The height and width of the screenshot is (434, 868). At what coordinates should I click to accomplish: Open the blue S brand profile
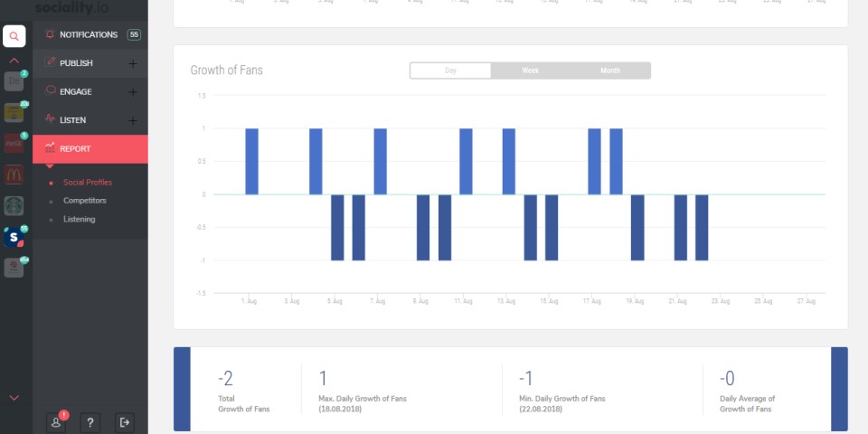click(x=14, y=238)
